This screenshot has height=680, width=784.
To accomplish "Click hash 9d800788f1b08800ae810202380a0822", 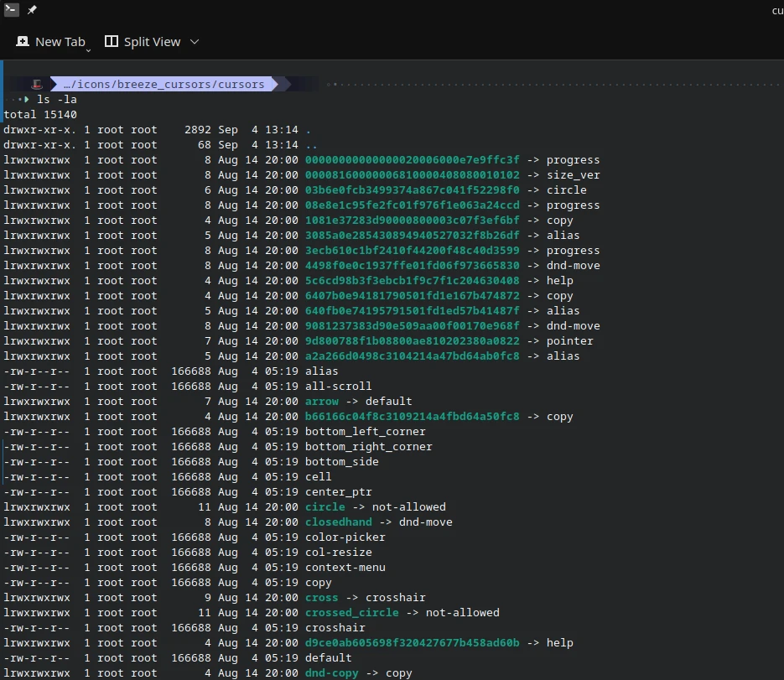I will click(412, 341).
